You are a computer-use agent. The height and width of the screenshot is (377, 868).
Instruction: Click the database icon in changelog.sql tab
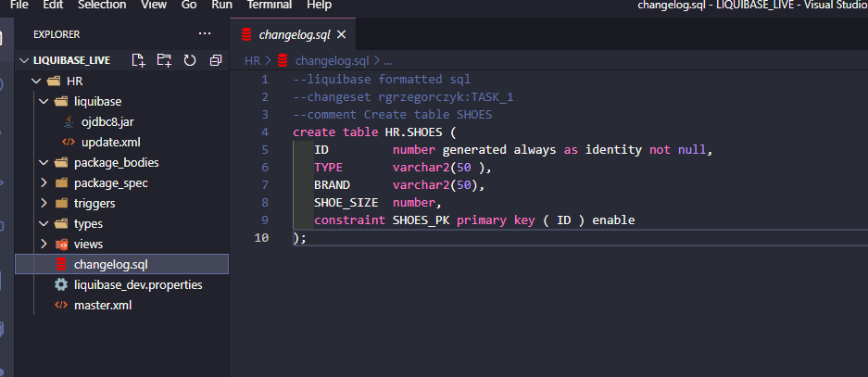(x=247, y=34)
